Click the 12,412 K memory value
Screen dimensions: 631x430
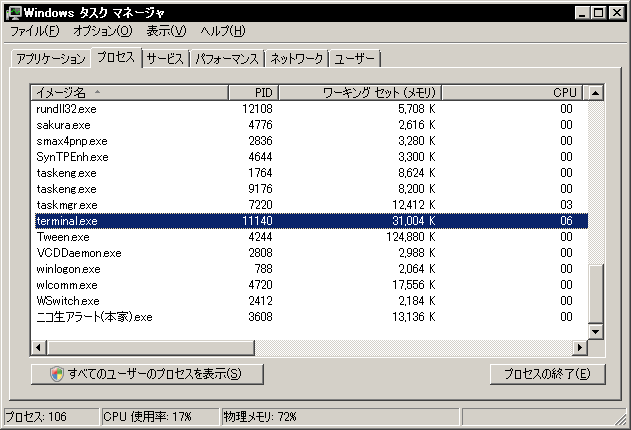point(414,205)
